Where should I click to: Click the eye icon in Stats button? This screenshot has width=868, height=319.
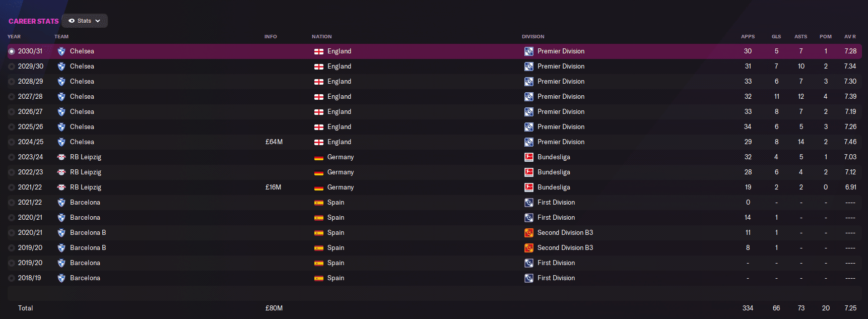[72, 21]
